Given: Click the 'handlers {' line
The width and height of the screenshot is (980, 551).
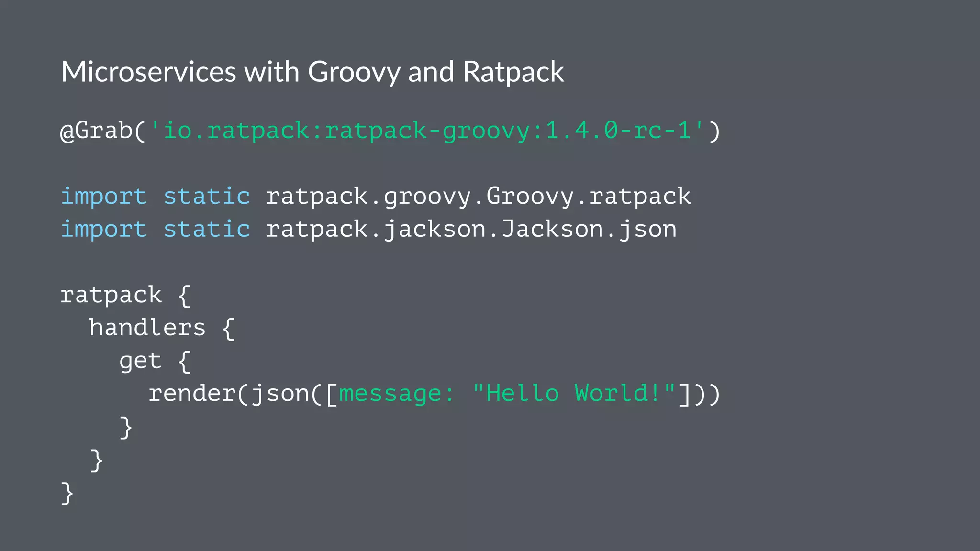Looking at the screenshot, I should (x=162, y=328).
